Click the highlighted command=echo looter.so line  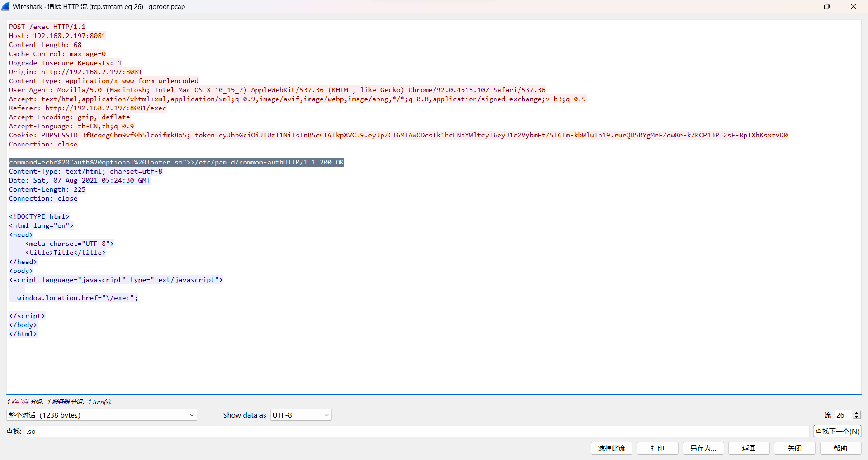(177, 162)
